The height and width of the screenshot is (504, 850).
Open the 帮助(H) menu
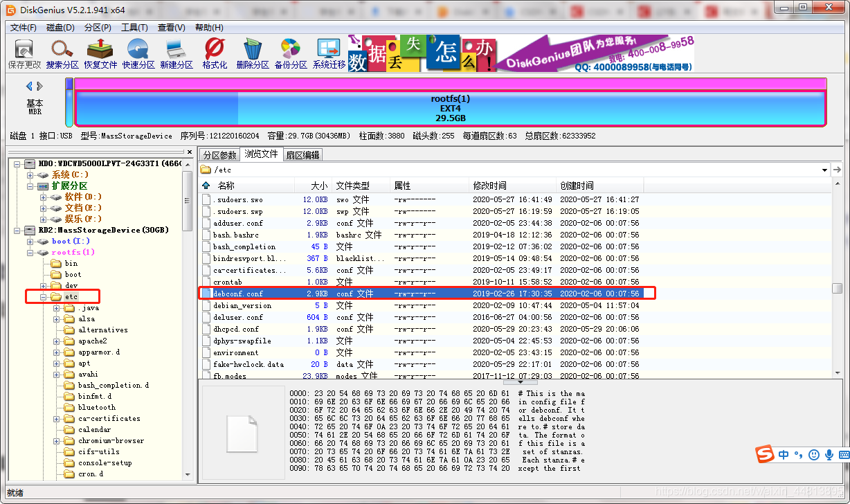click(209, 27)
